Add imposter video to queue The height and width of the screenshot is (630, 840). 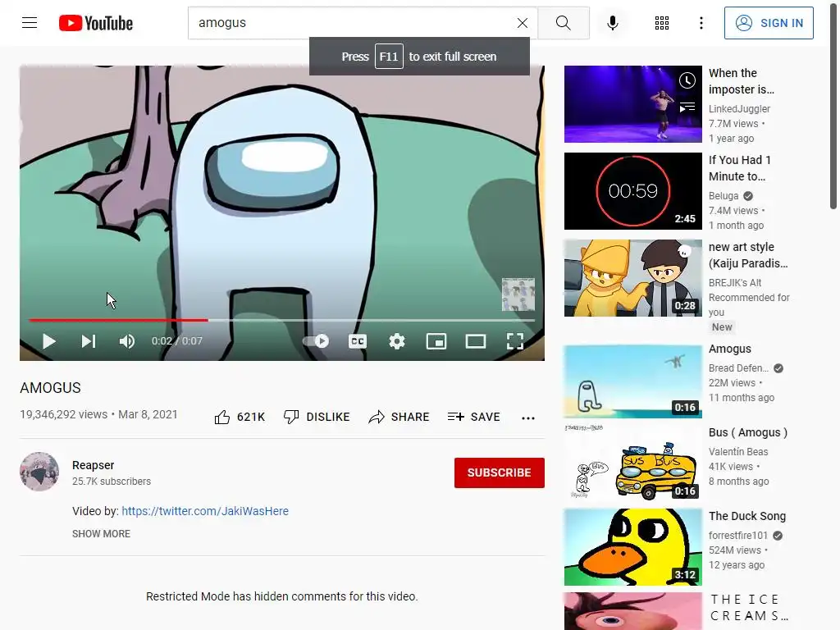[x=687, y=107]
